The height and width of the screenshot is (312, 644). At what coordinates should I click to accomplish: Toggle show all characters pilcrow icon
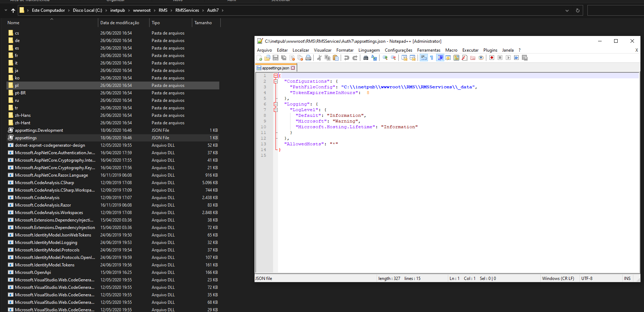point(431,58)
